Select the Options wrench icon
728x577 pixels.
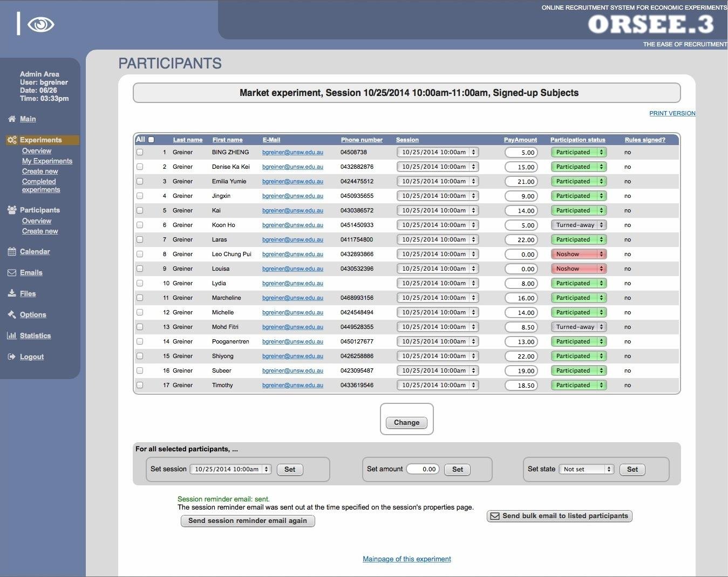pos(11,314)
